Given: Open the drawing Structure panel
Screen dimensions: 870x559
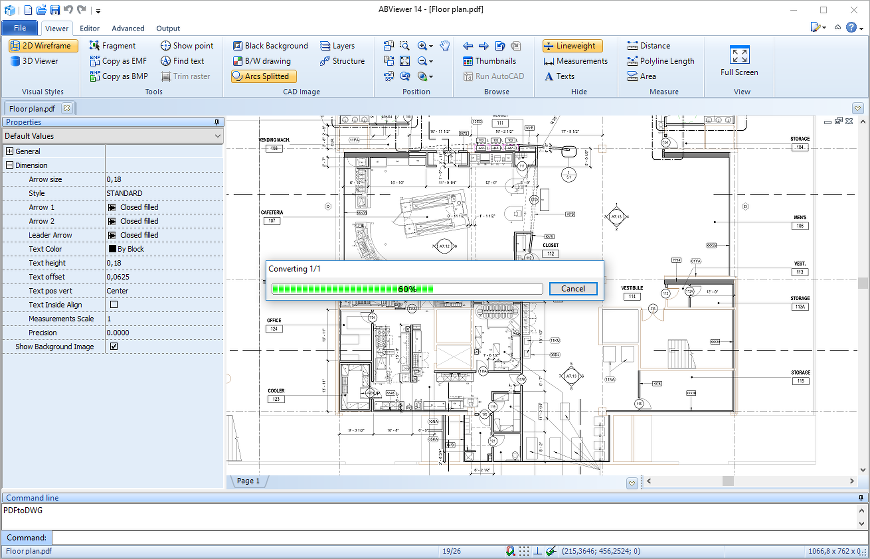Looking at the screenshot, I should [x=342, y=61].
